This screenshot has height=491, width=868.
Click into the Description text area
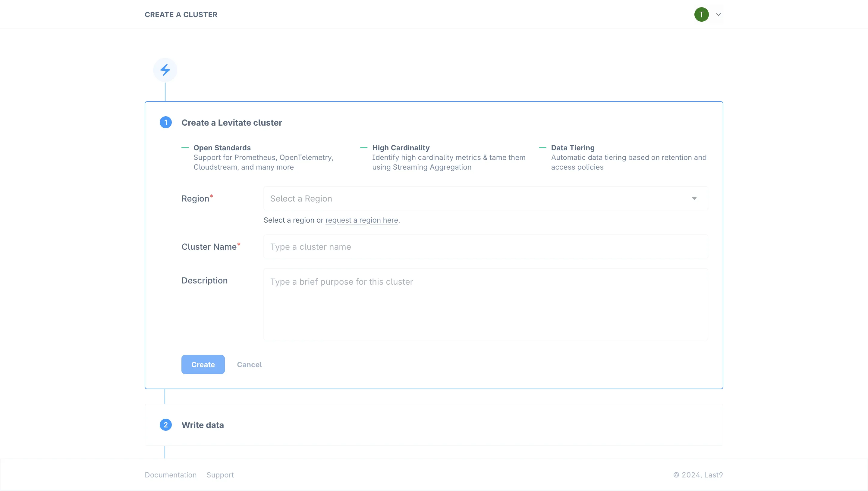point(485,304)
